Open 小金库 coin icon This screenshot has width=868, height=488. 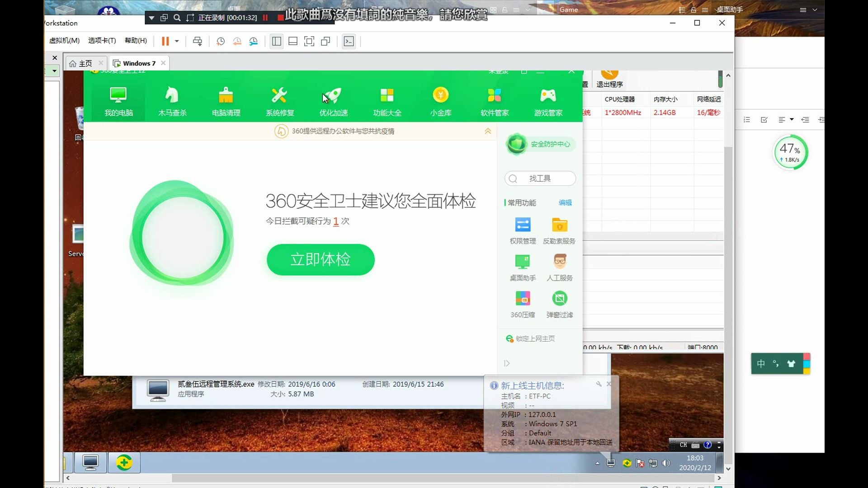click(x=441, y=102)
